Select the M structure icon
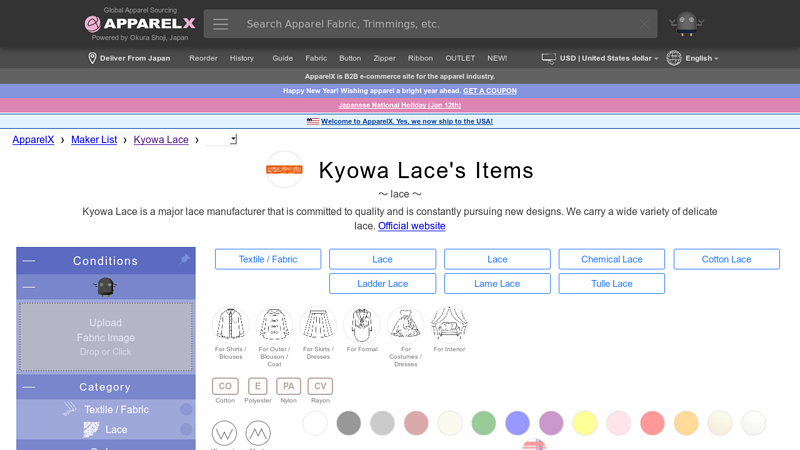 pyautogui.click(x=258, y=433)
